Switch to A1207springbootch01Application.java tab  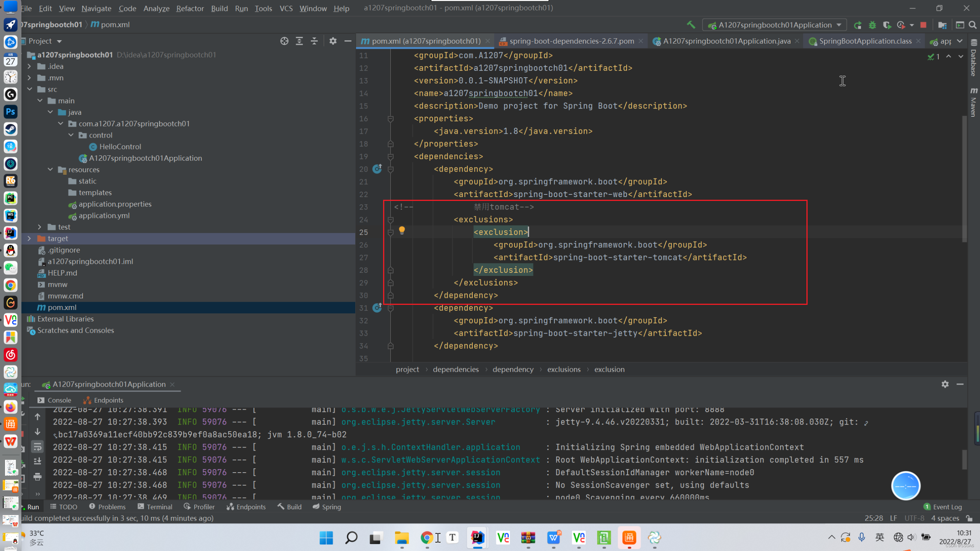[726, 41]
